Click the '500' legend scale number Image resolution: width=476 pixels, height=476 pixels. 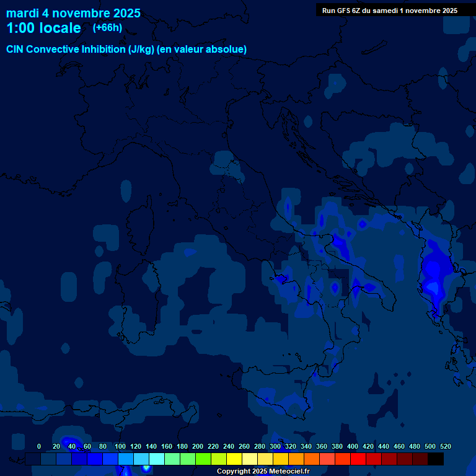tap(430, 446)
